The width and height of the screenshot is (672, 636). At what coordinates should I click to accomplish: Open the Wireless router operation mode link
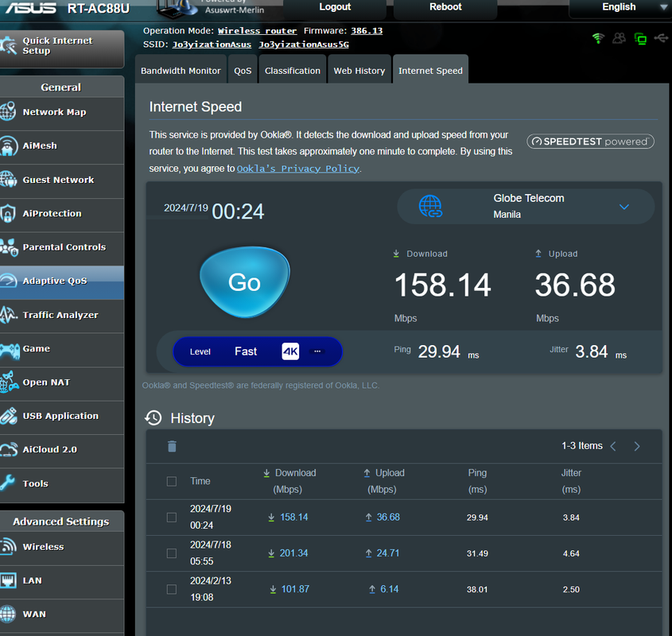coord(257,31)
